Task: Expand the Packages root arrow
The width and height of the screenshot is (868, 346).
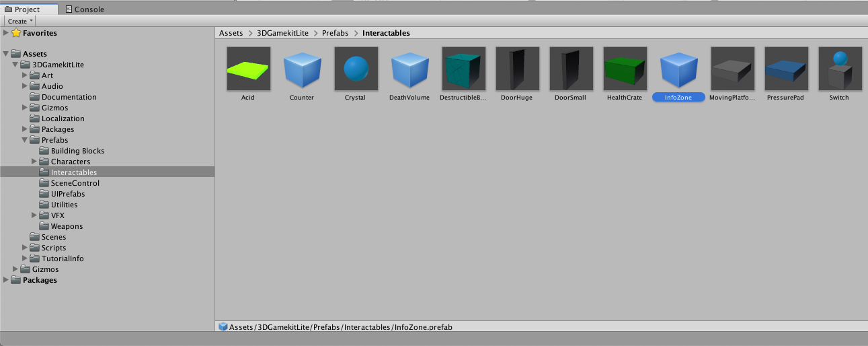Action: [6, 280]
